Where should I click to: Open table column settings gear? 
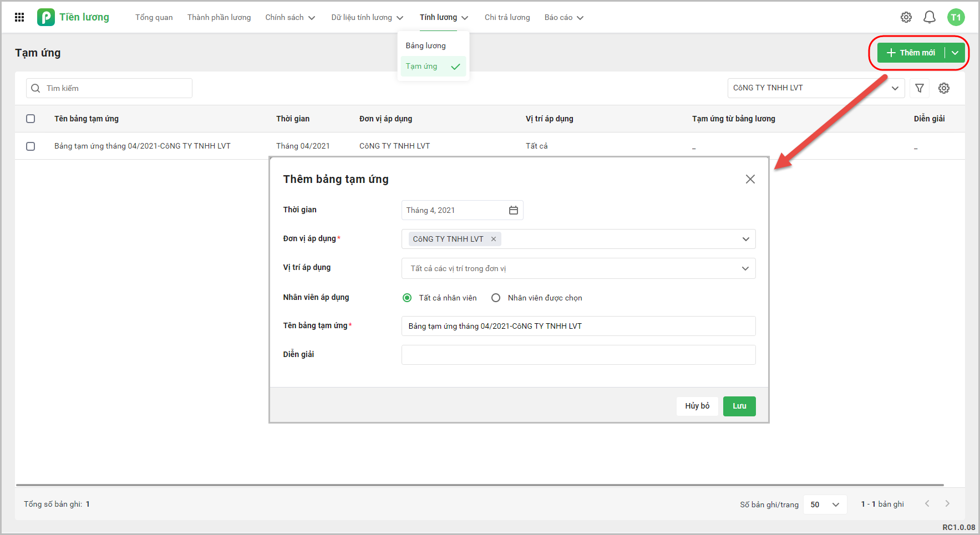coord(943,88)
